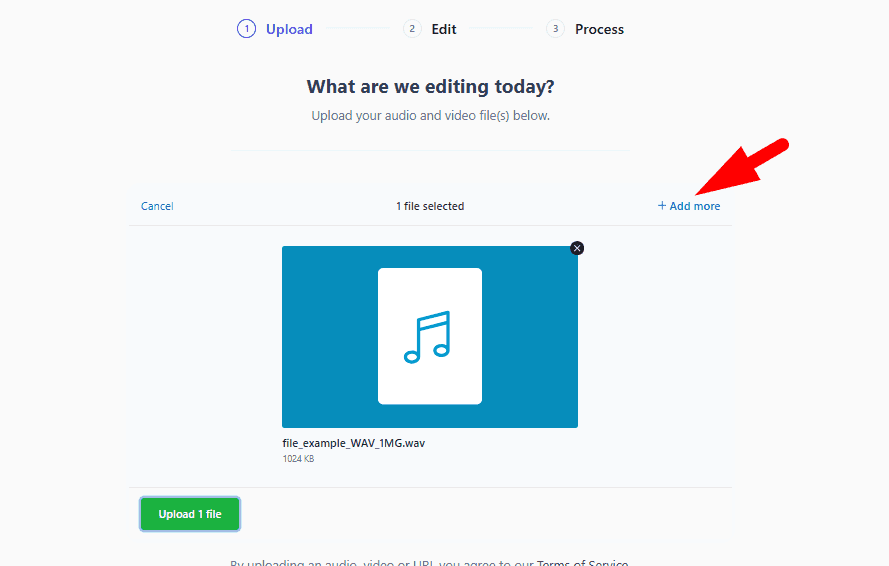Image resolution: width=889 pixels, height=566 pixels.
Task: Click the step 3 circle number icon
Action: pos(555,29)
